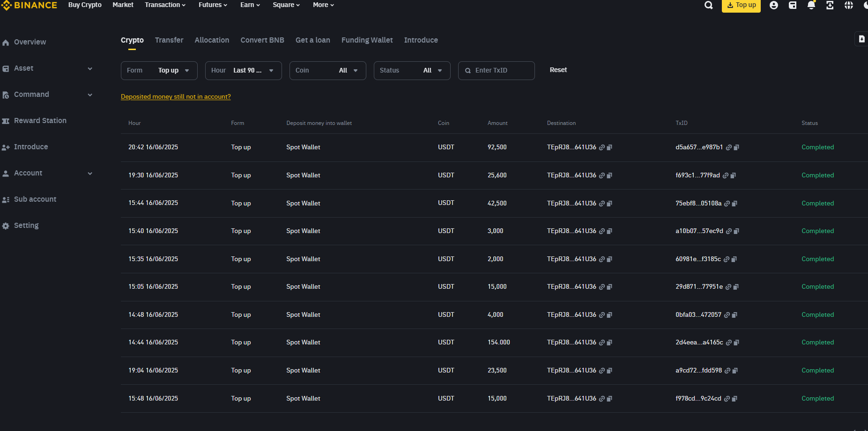Open link icon for TxID 60981e...f3185c

pos(727,259)
